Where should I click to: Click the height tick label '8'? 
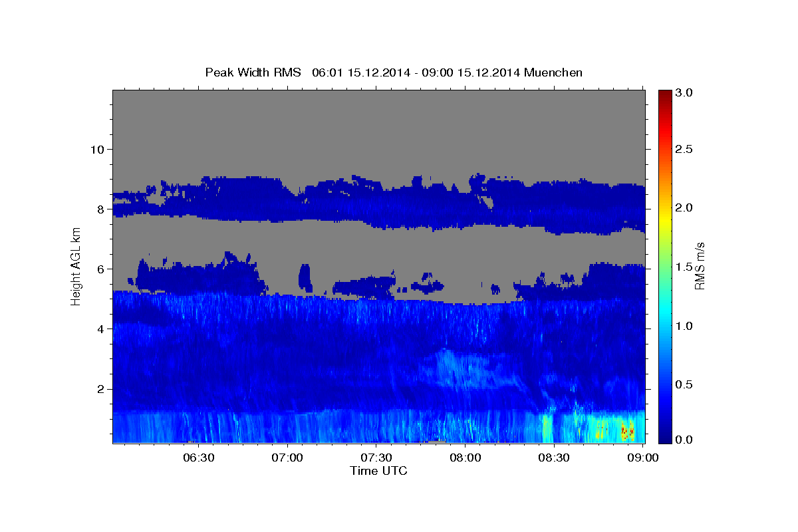(100, 209)
